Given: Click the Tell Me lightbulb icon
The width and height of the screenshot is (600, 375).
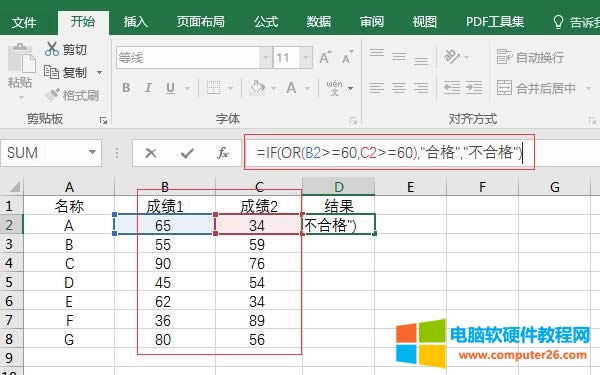Looking at the screenshot, I should pyautogui.click(x=558, y=22).
